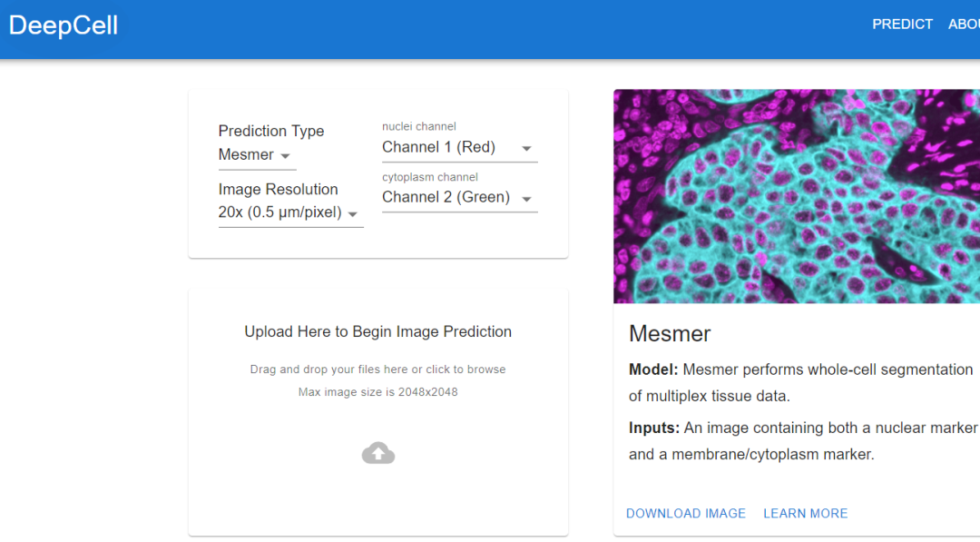This screenshot has width=980, height=542.
Task: Click the Mesmer example tissue image
Action: click(796, 196)
